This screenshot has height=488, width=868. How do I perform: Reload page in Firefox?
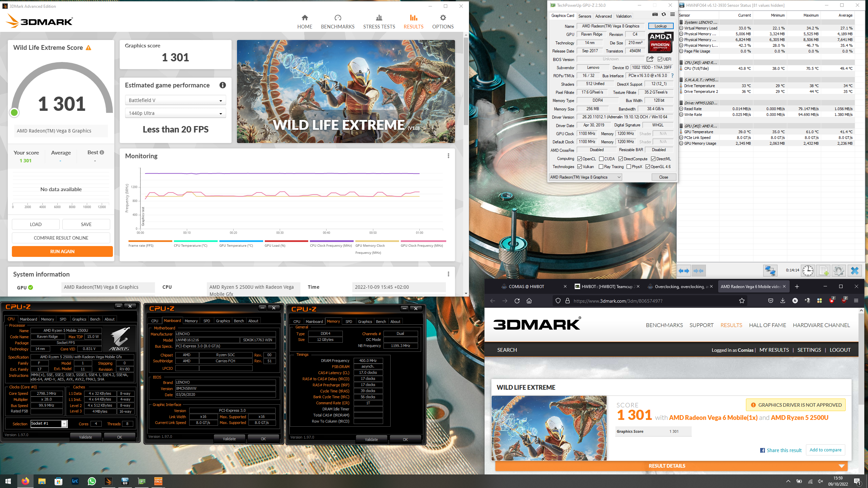coord(517,301)
